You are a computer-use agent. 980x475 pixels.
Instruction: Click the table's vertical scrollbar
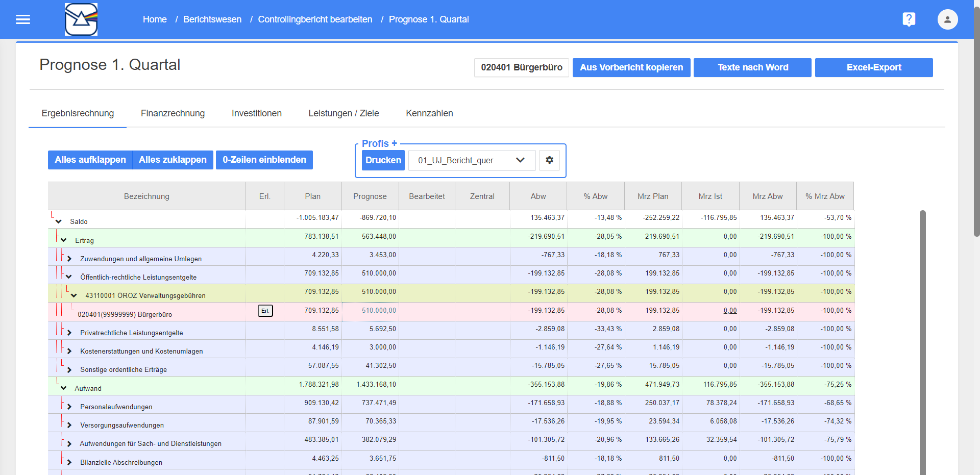pyautogui.click(x=922, y=342)
